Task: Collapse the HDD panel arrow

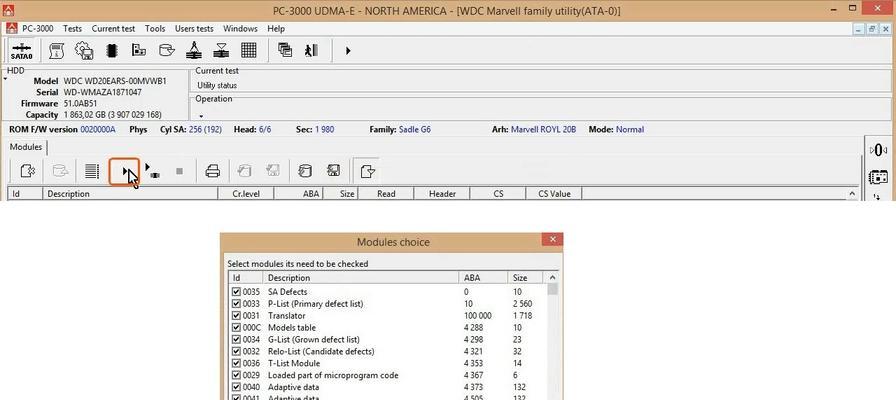Action: pos(5,79)
